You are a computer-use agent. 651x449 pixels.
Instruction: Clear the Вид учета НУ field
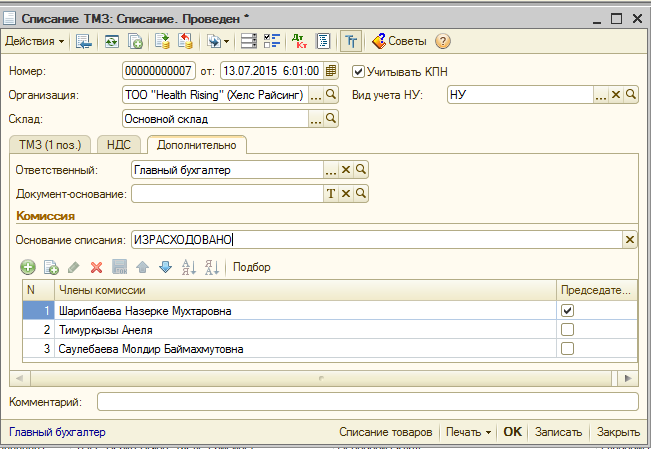[616, 95]
